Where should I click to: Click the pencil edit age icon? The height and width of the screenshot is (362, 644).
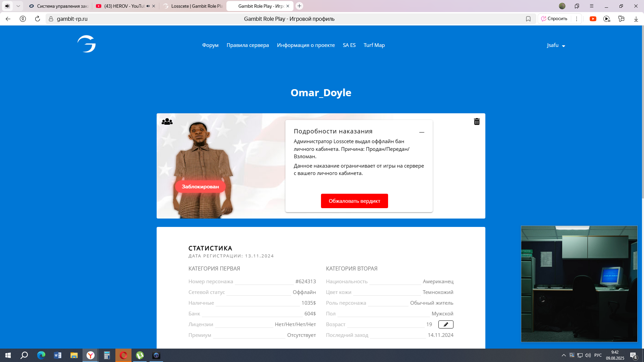(x=446, y=324)
